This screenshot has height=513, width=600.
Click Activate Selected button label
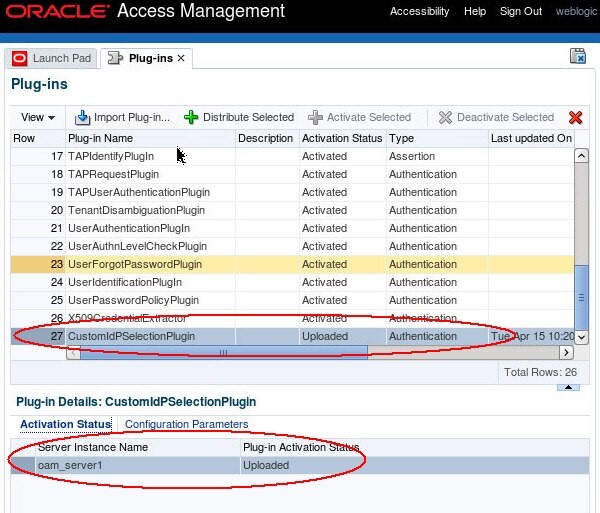tap(369, 117)
